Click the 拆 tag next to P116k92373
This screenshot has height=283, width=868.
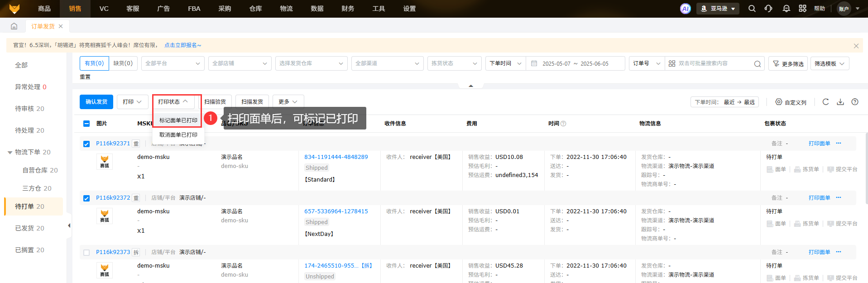136,252
